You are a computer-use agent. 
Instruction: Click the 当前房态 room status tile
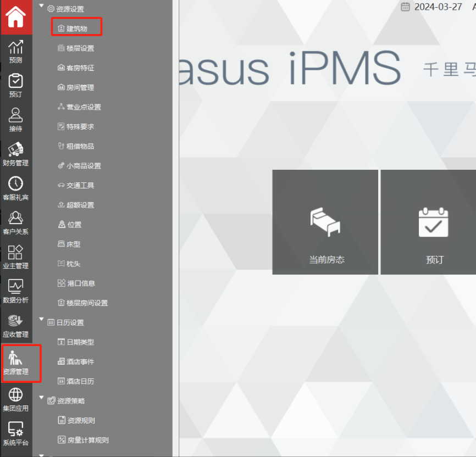(x=326, y=222)
